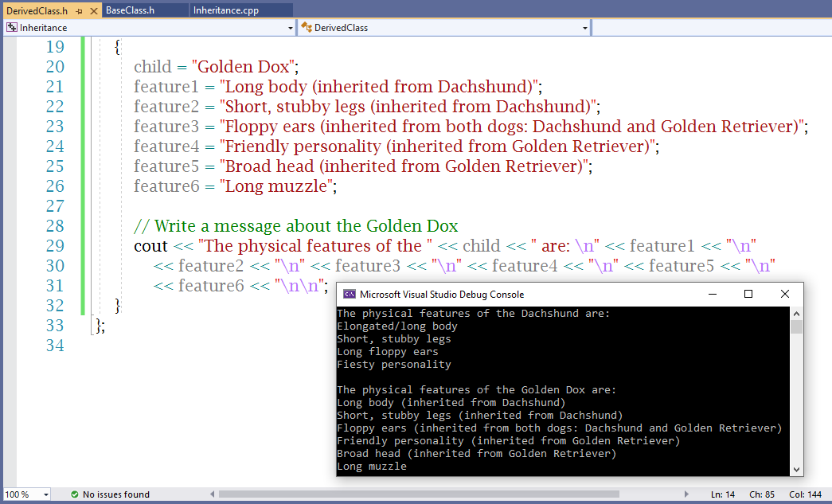Click the Debug Console vertical scrollbar thumb
Image resolution: width=832 pixels, height=504 pixels.
796,326
